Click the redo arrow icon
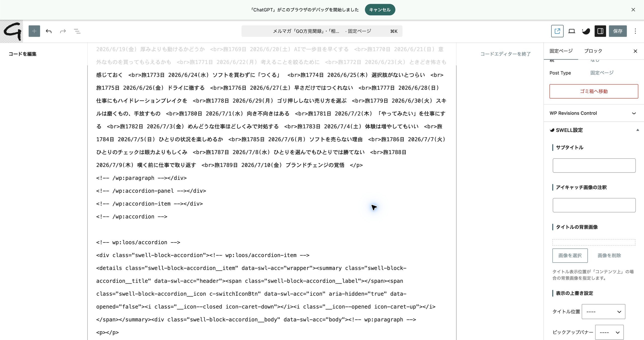Viewport: 644px width, 340px height. (63, 31)
